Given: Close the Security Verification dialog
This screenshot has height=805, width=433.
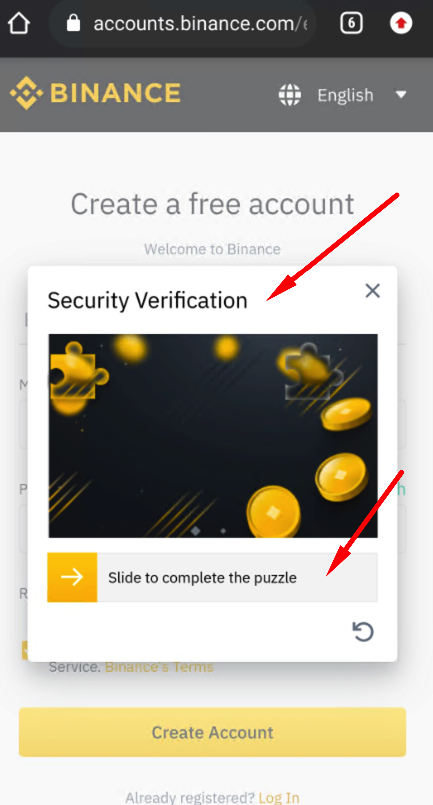Looking at the screenshot, I should point(372,291).
